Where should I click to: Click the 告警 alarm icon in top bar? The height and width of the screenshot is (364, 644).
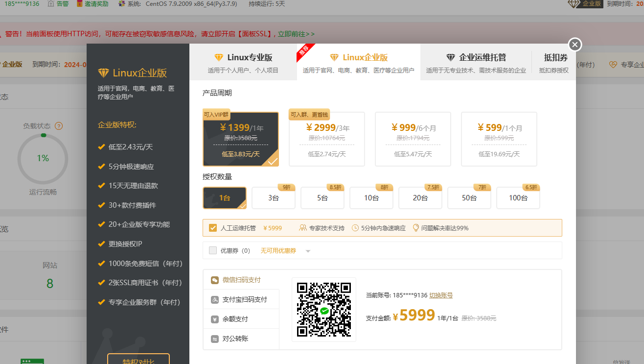tap(51, 3)
